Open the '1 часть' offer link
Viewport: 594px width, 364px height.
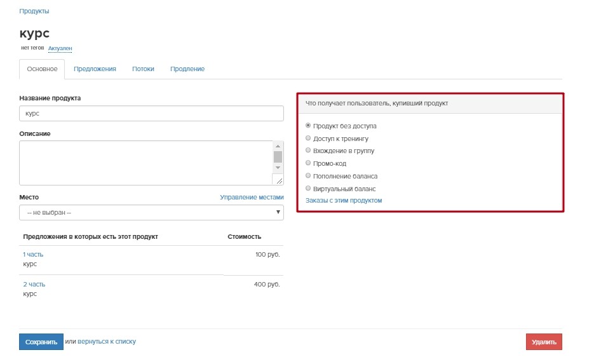(33, 255)
